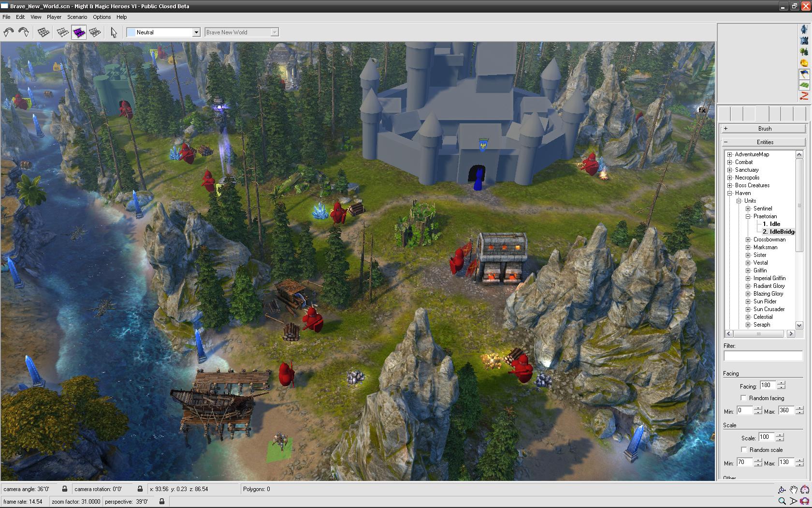Enable the Random scale checkbox
812x508 pixels.
tap(744, 449)
